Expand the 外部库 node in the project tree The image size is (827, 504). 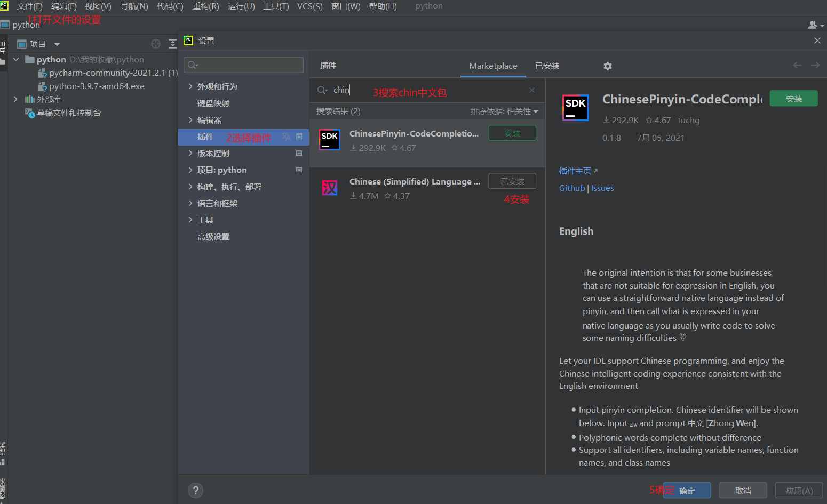click(x=15, y=99)
